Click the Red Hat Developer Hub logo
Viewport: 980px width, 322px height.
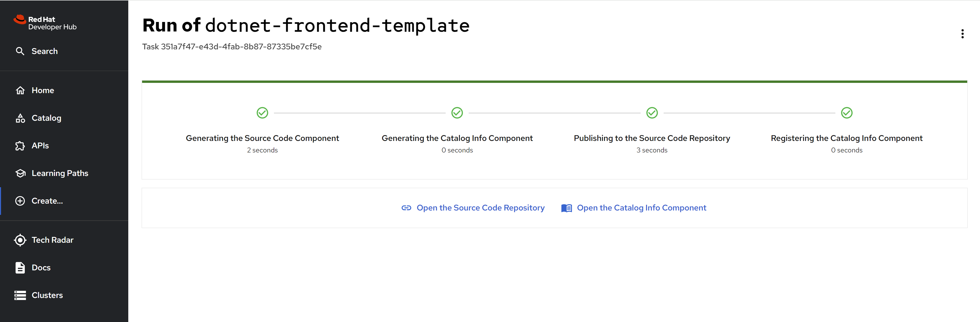click(x=45, y=23)
